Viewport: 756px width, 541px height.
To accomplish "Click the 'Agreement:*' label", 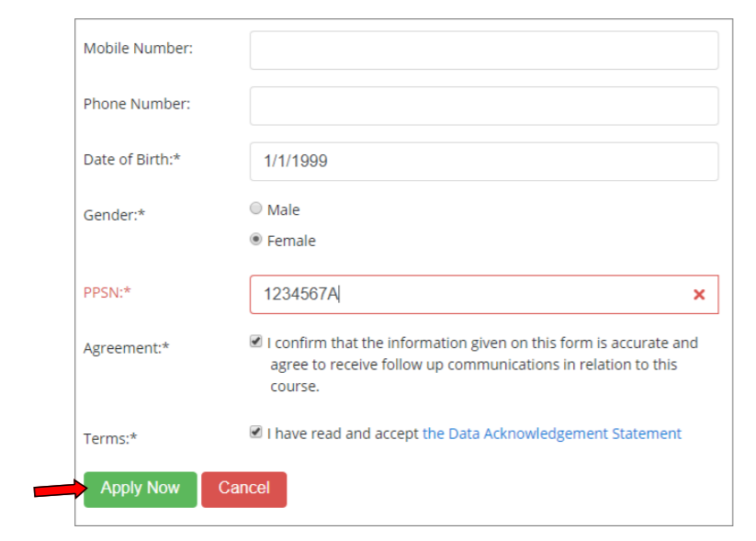I will click(127, 348).
